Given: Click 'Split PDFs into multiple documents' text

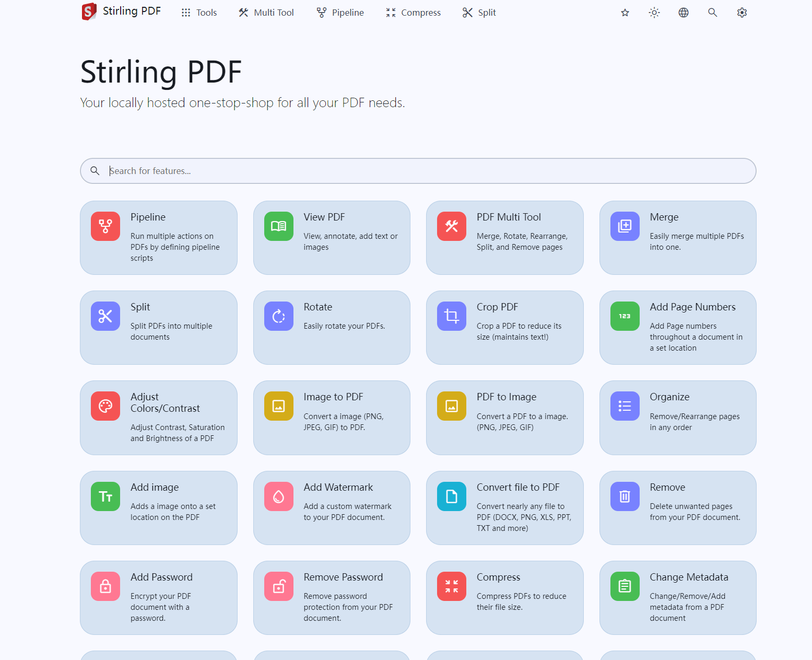Looking at the screenshot, I should pos(171,331).
